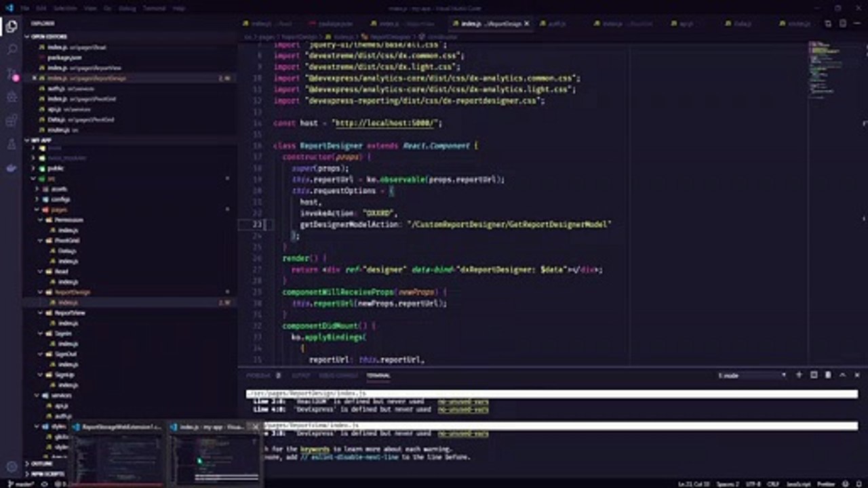The height and width of the screenshot is (488, 868).
Task: Create a new terminal with plus icon
Action: click(x=800, y=375)
